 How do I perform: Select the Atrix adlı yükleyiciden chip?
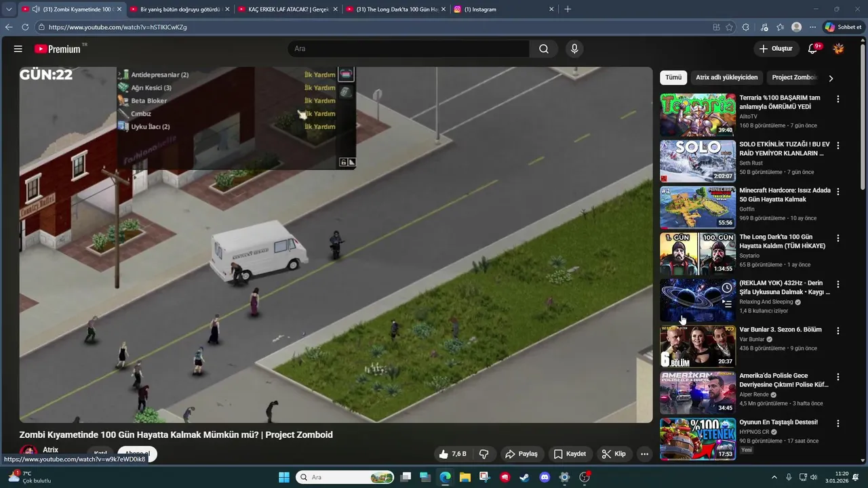[727, 77]
